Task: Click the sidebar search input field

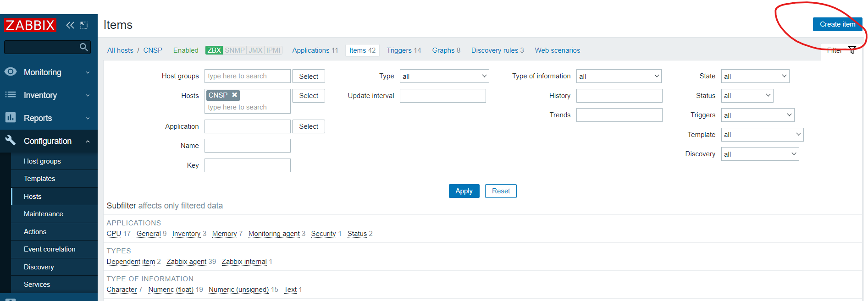Action: pyautogui.click(x=47, y=47)
